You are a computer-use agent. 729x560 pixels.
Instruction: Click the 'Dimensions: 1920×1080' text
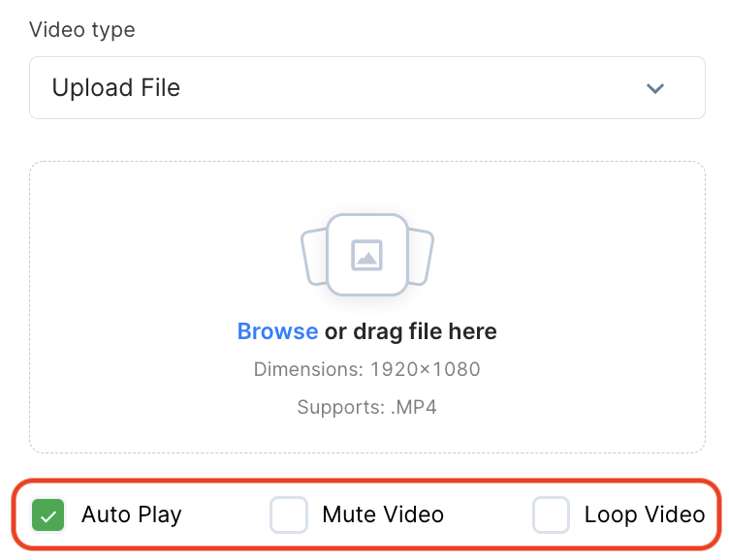pos(366,369)
